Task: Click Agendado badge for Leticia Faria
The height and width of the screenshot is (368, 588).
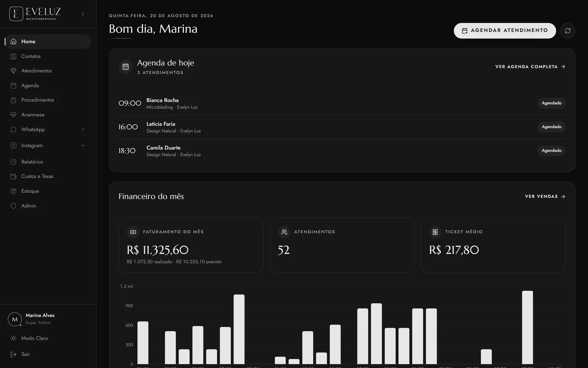Action: [551, 127]
